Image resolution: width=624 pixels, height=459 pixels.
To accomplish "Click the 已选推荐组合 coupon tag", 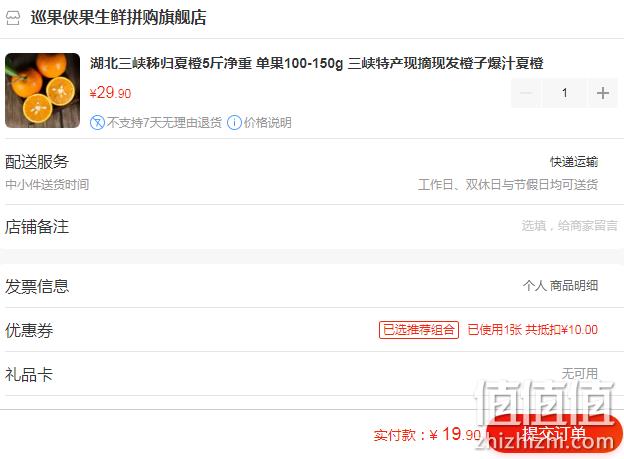I will [x=419, y=330].
